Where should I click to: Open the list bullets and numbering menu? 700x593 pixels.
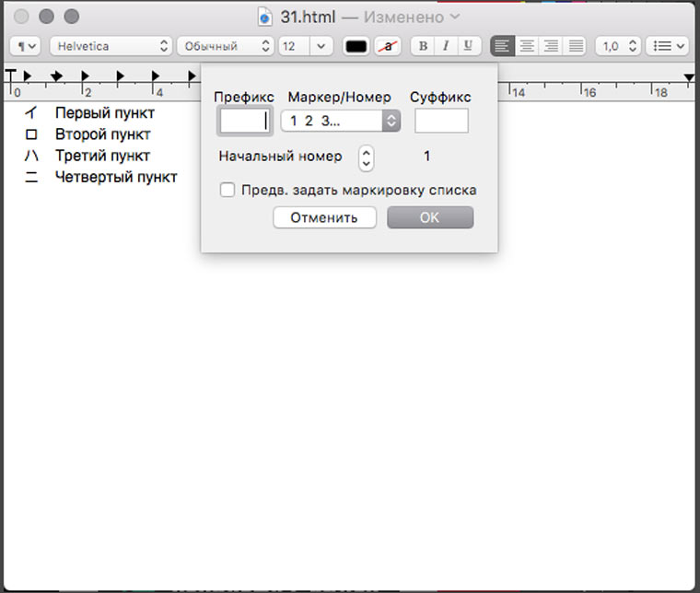668,46
